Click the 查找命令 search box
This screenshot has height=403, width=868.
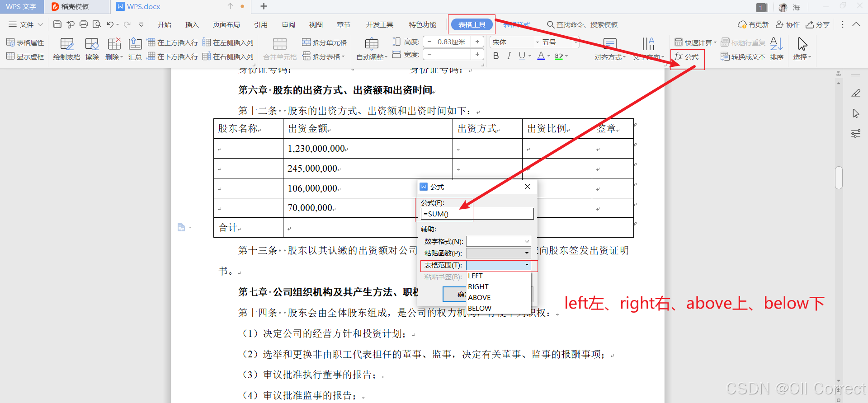pyautogui.click(x=582, y=24)
